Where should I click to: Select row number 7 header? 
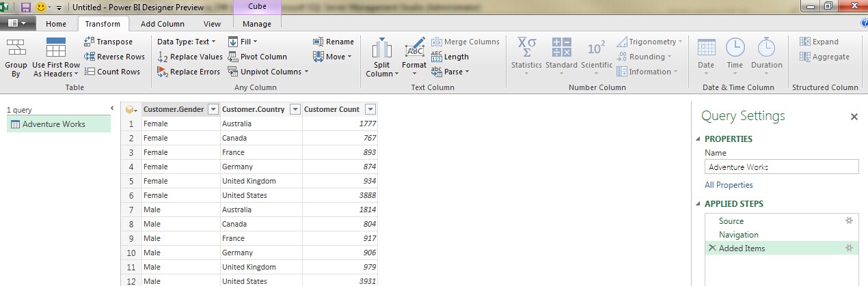tap(131, 210)
